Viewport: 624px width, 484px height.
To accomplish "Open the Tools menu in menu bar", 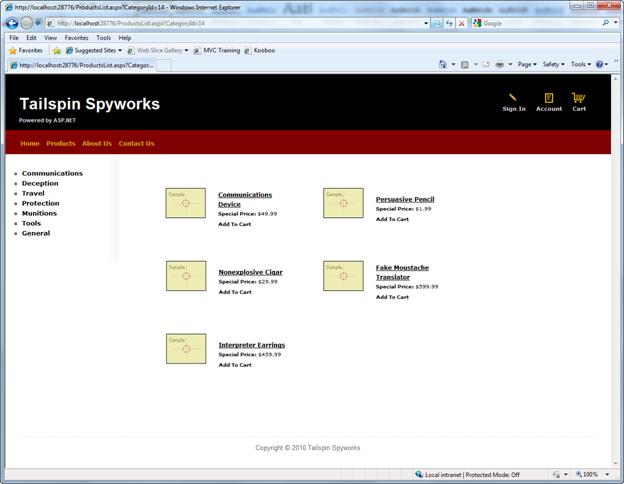I will point(103,38).
